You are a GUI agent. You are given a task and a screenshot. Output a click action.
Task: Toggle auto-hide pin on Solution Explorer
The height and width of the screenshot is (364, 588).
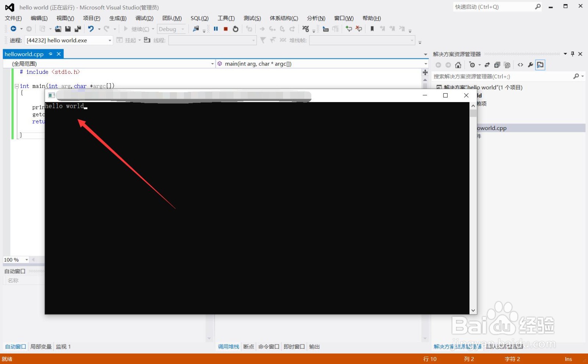(573, 54)
